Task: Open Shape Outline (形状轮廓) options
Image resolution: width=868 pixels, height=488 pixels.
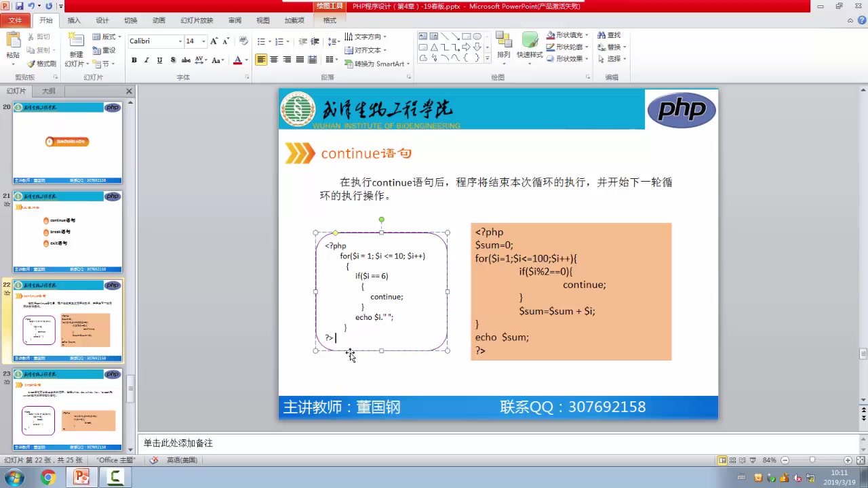Action: (568, 47)
